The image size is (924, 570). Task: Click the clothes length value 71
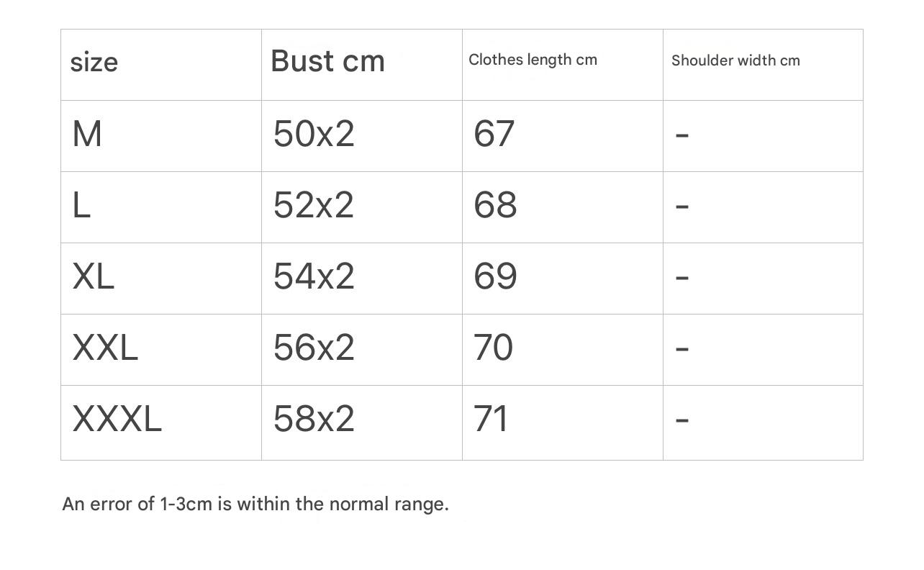tap(492, 420)
